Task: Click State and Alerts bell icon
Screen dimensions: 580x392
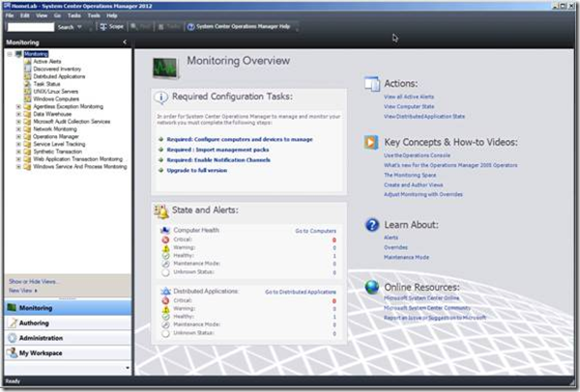Action: tap(161, 211)
